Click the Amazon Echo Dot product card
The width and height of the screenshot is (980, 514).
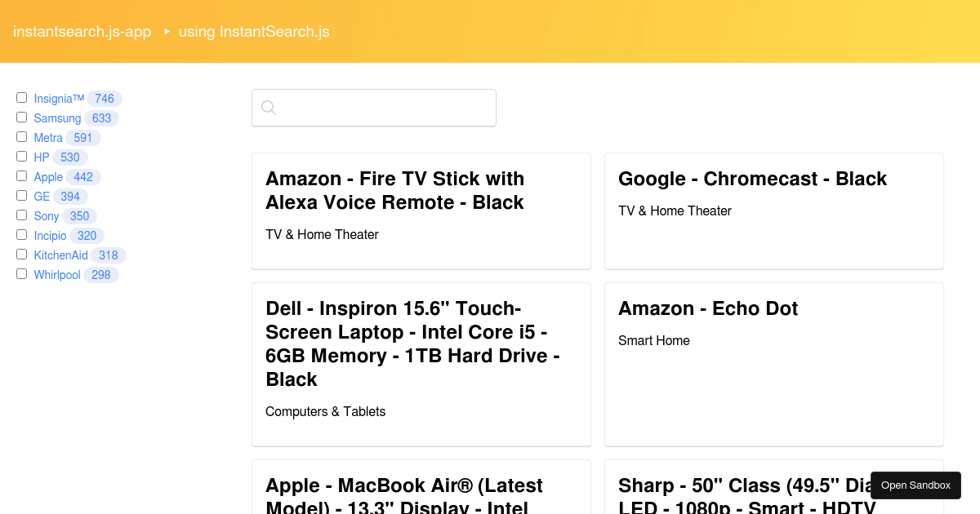coord(773,364)
